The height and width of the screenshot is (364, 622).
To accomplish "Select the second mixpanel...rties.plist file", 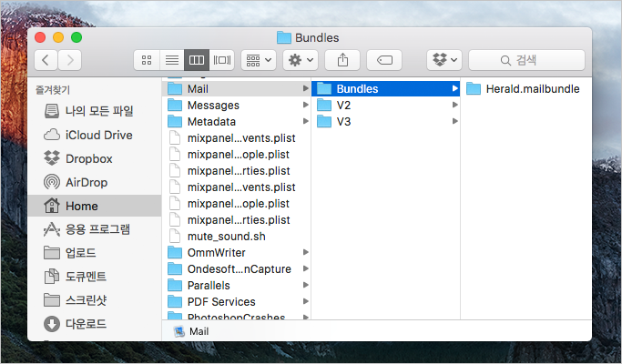I will point(237,219).
